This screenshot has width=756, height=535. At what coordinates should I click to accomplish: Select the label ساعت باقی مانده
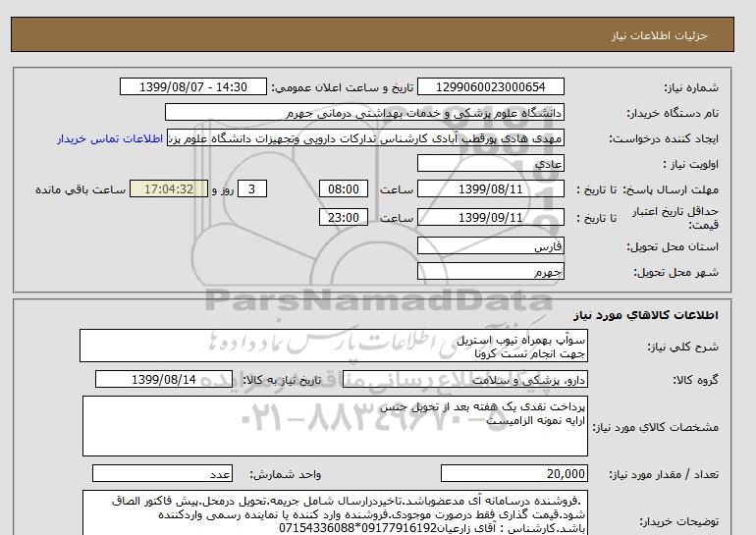(x=81, y=189)
